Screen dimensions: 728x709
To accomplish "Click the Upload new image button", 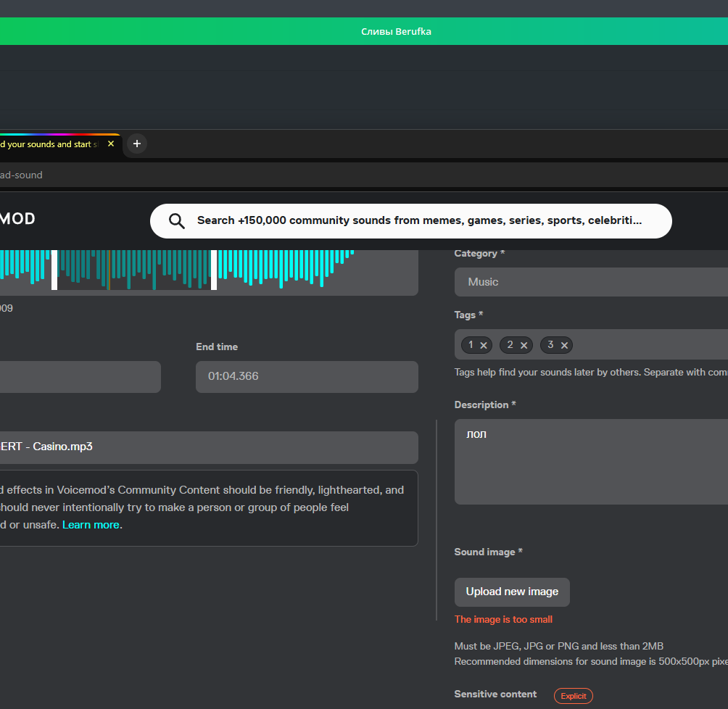I will coord(512,592).
